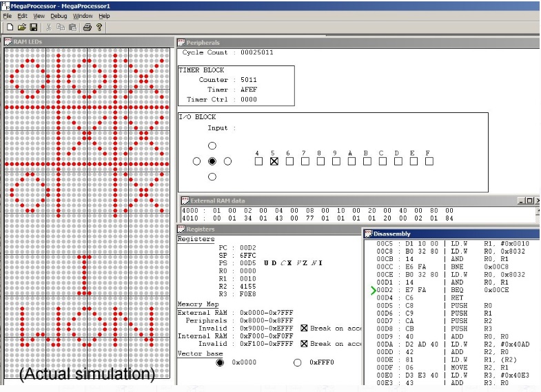
Task: Click the Disassembly window title bar
Action: (451, 234)
